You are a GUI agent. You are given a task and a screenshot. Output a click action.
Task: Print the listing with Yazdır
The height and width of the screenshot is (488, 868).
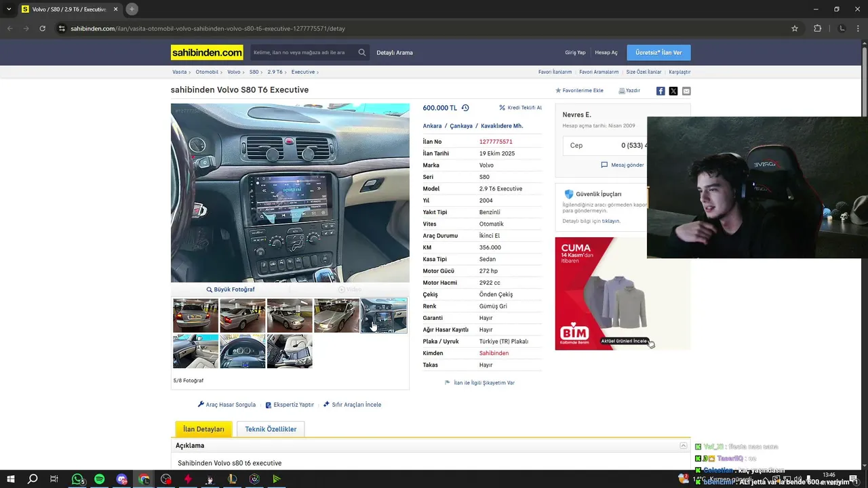click(x=629, y=90)
